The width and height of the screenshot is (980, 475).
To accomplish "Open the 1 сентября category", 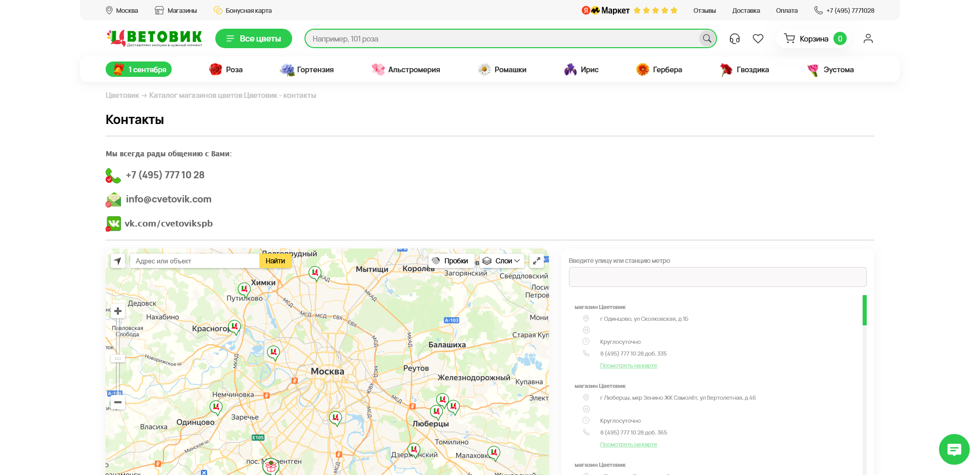I will tap(138, 70).
